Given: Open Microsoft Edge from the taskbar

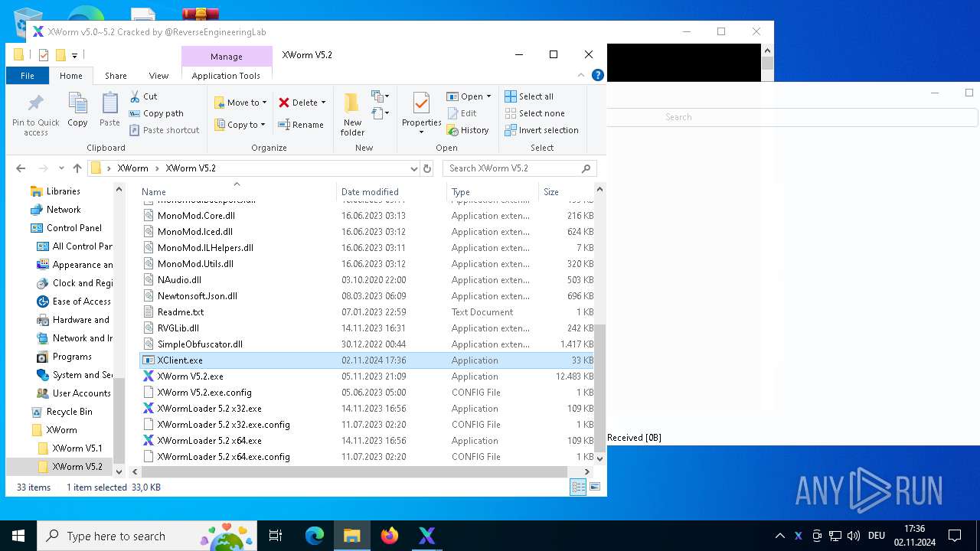Looking at the screenshot, I should click(315, 536).
